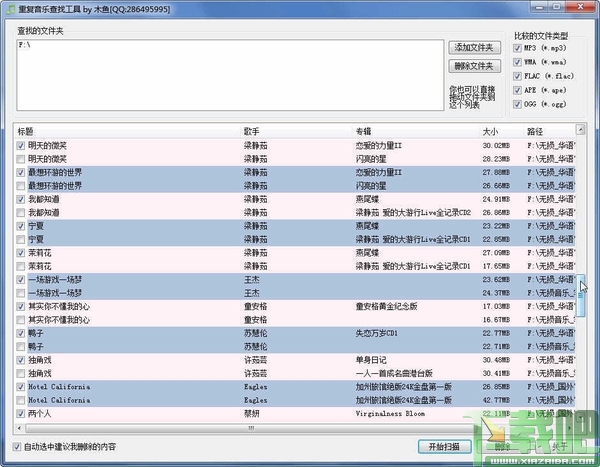The image size is (600, 467).
Task: Sort by 标题 column header
Action: point(127,131)
